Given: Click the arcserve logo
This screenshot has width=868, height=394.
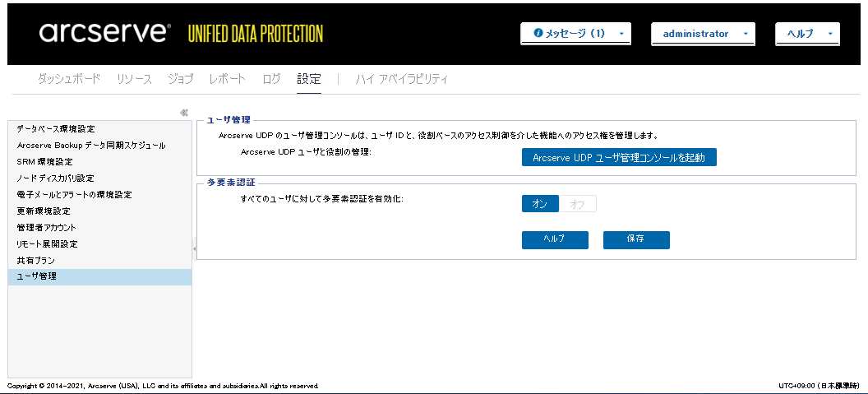Looking at the screenshot, I should (105, 33).
